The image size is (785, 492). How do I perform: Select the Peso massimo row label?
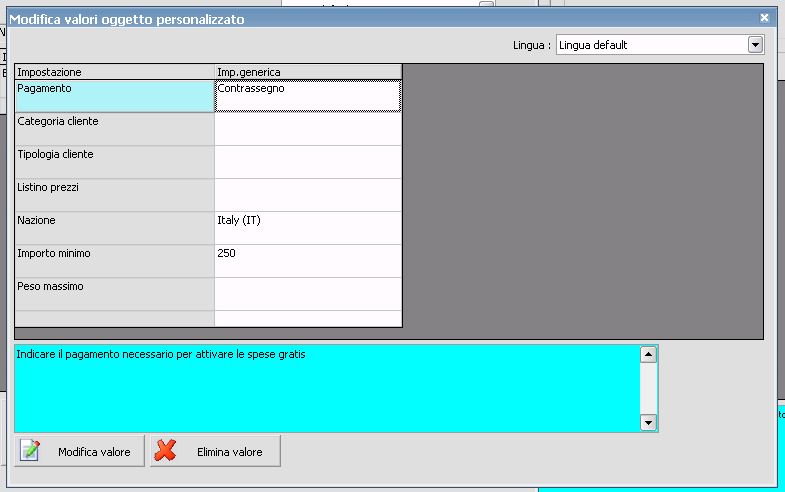[115, 294]
